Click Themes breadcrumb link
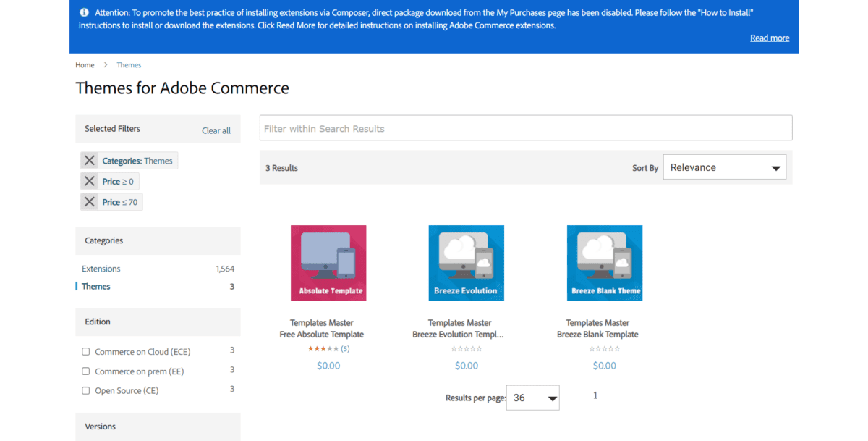The height and width of the screenshot is (441, 868). point(129,65)
